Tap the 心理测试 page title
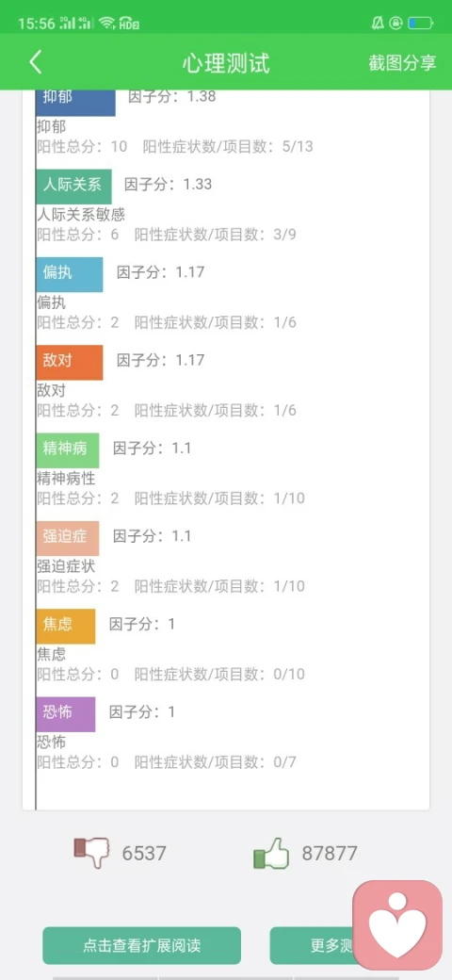Screen dimensions: 452x980 [x=226, y=63]
